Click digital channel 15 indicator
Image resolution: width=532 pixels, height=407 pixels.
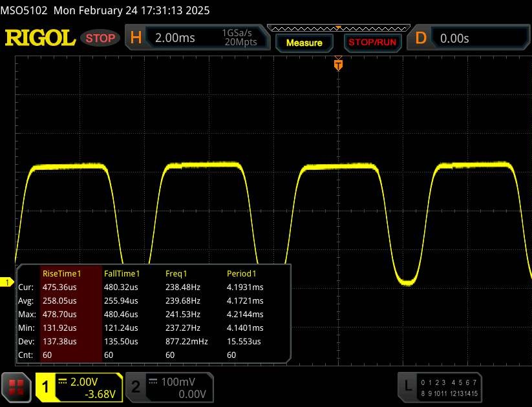point(474,393)
